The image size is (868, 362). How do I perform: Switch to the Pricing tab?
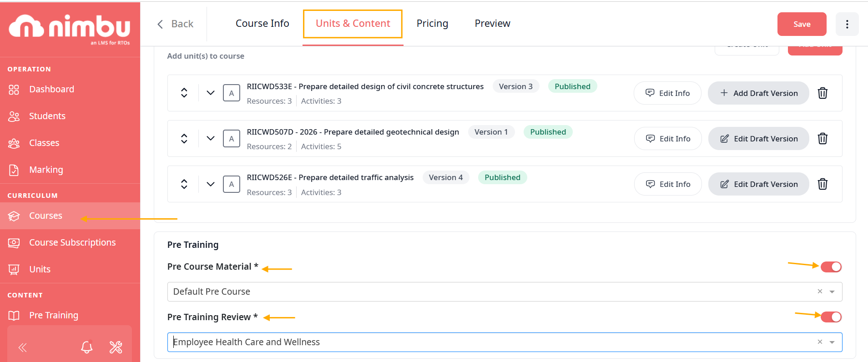tap(432, 24)
